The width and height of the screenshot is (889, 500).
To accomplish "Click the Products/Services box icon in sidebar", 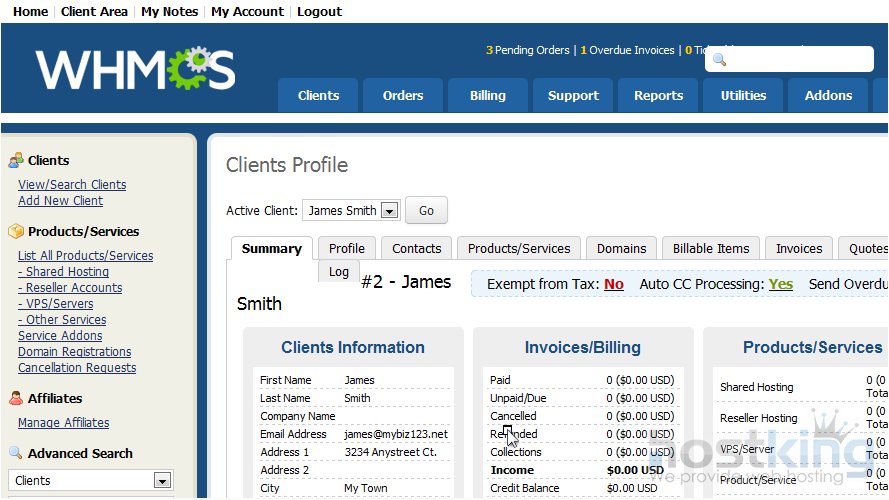I will click(16, 231).
